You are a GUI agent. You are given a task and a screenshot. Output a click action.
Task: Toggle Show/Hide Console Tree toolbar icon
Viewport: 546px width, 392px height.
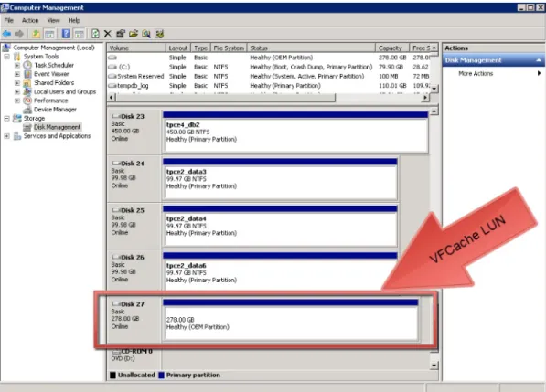49,34
